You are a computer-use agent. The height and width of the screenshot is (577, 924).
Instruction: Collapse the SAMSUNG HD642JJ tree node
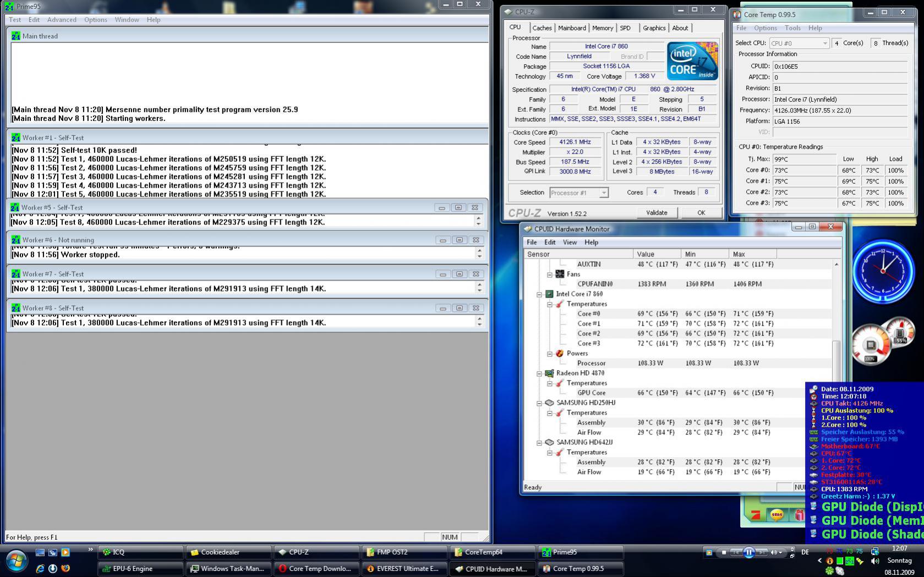(539, 443)
